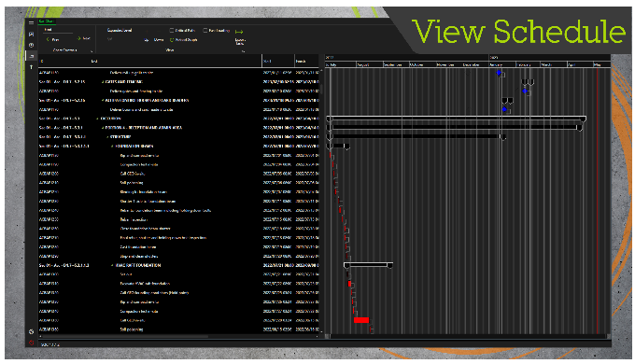
Task: Open the find group dialog launcher arrow
Action: [x=92, y=51]
